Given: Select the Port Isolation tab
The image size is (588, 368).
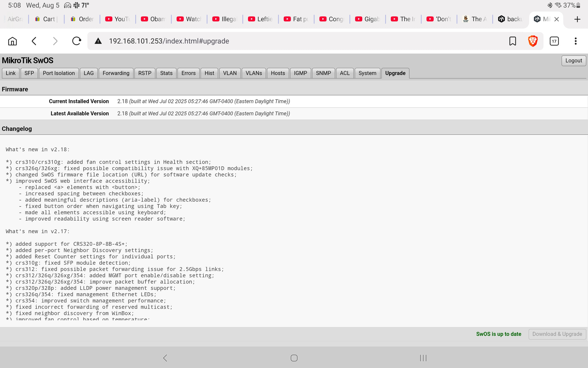Looking at the screenshot, I should [59, 73].
